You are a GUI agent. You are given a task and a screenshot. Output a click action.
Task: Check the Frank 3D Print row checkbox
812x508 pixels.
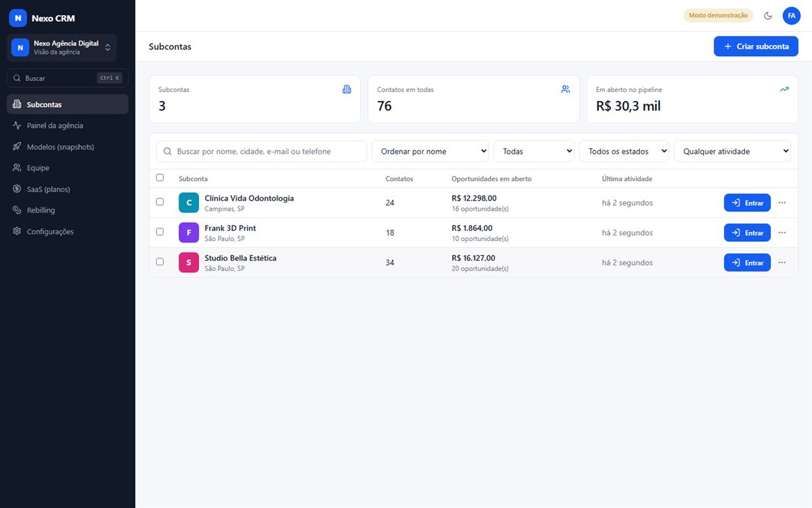[x=160, y=232]
